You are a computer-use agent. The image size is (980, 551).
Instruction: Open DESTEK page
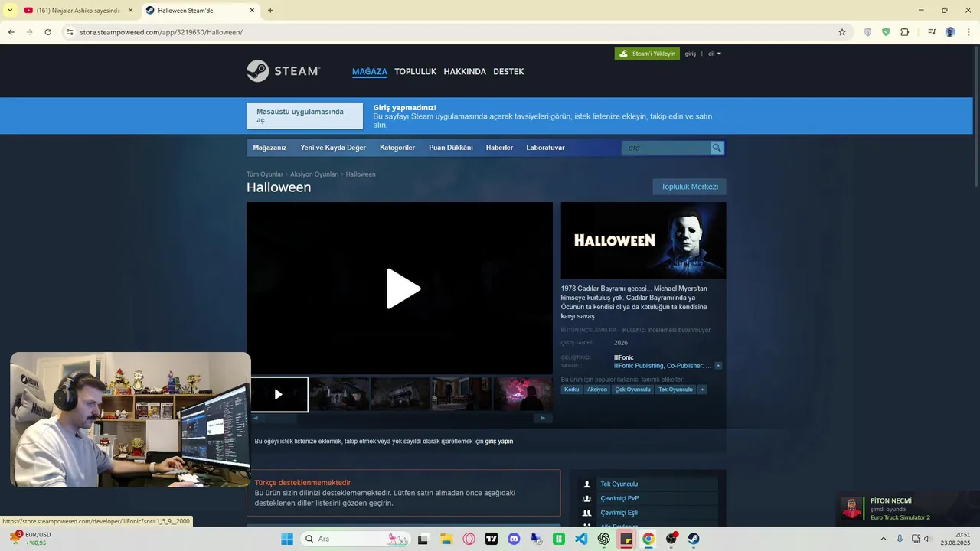[x=508, y=72]
